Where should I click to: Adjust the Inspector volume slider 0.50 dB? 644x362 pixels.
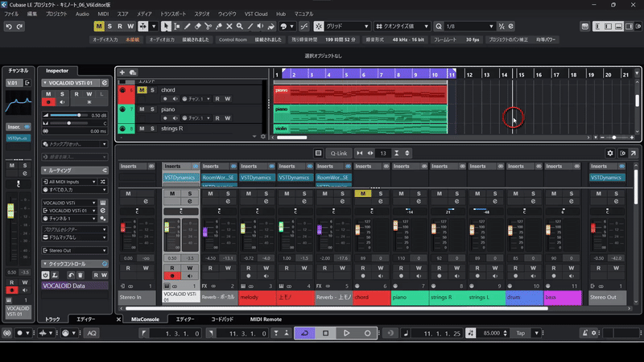point(68,115)
